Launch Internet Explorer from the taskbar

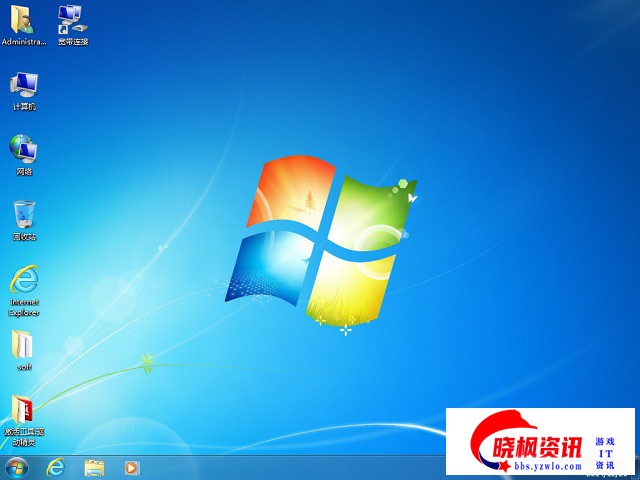click(x=56, y=467)
